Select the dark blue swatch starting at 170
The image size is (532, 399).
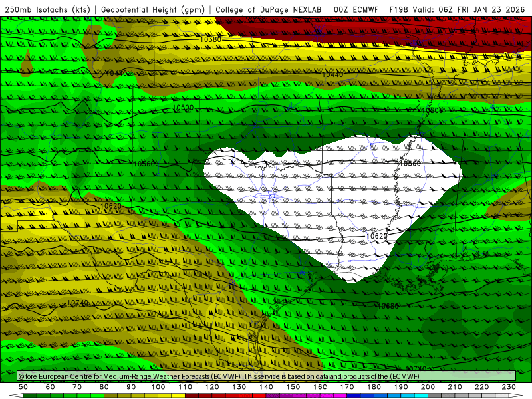354,396
